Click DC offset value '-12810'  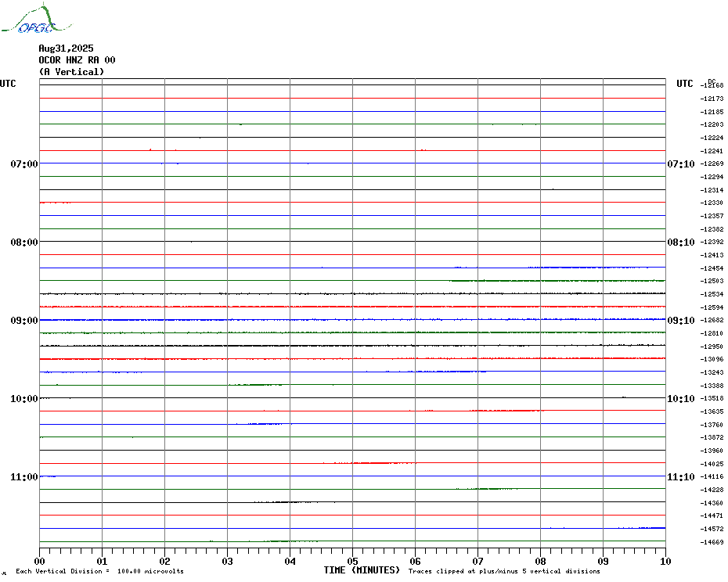click(712, 334)
